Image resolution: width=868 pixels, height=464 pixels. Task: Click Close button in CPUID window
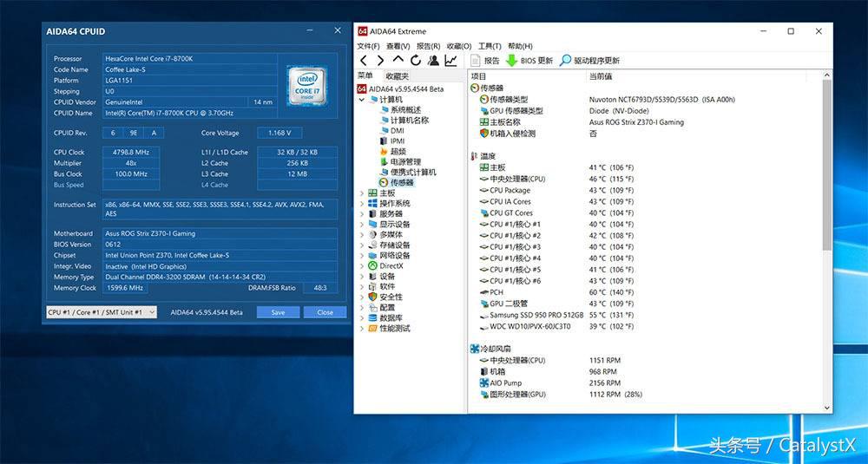(325, 312)
